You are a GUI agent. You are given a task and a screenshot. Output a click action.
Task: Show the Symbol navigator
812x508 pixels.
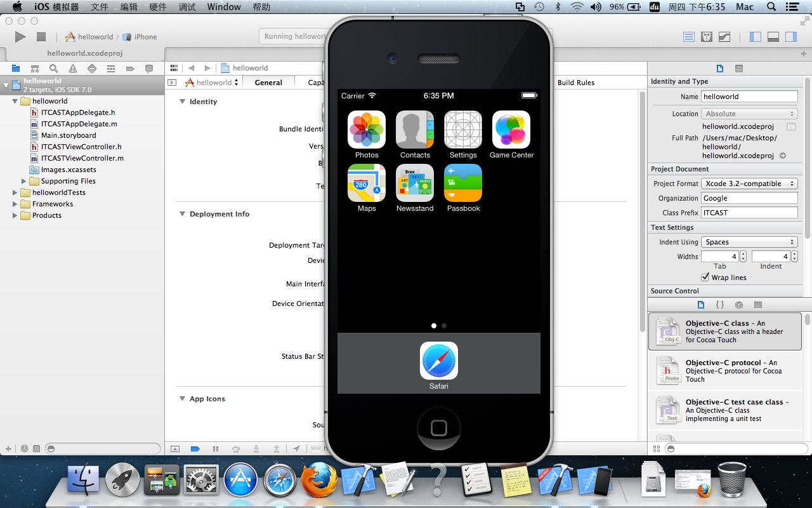tap(35, 69)
